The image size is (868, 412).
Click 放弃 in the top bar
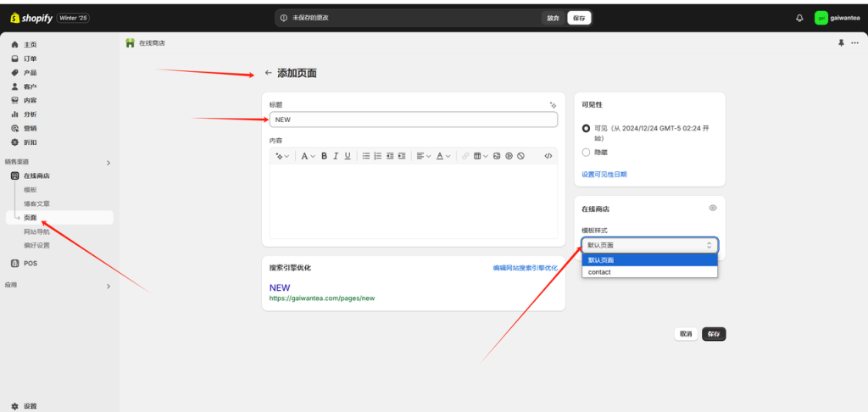click(553, 19)
